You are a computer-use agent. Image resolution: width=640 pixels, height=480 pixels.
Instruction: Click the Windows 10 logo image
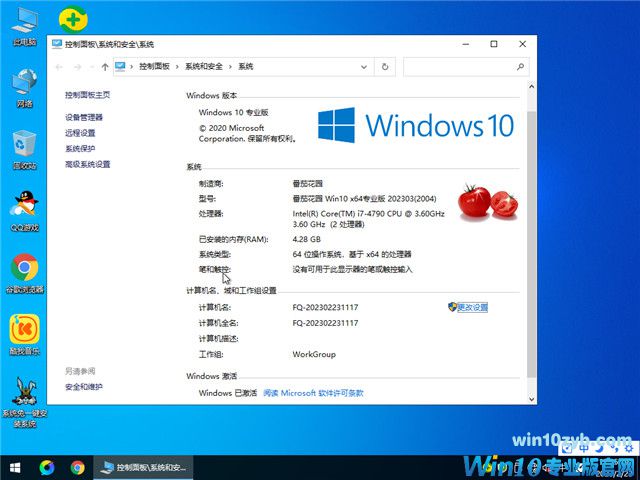pos(416,125)
